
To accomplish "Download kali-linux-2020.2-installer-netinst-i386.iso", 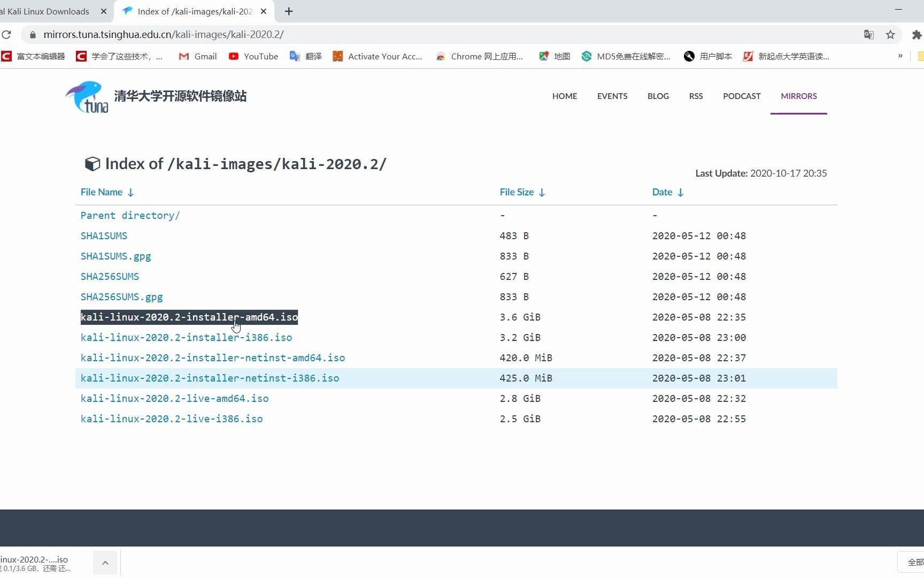I will tap(210, 378).
